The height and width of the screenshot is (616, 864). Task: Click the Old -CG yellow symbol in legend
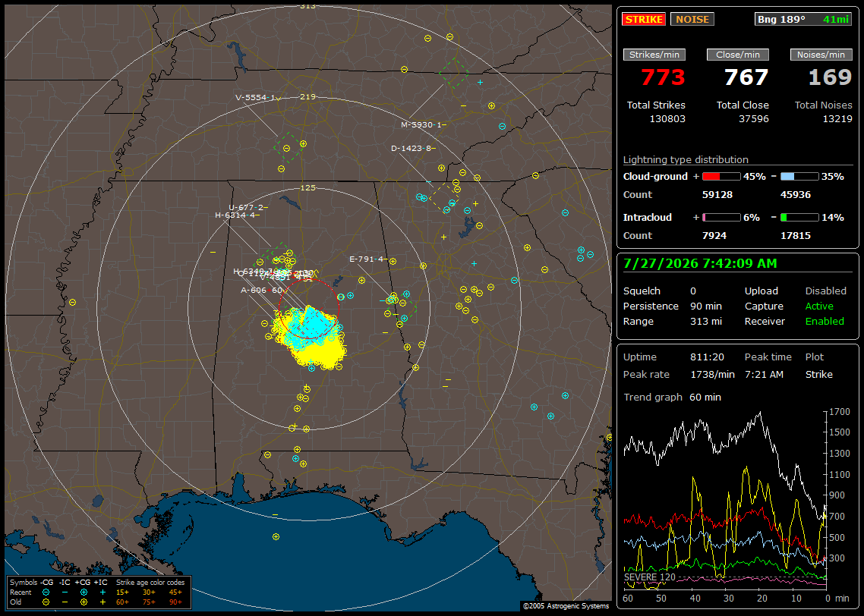pos(46,602)
